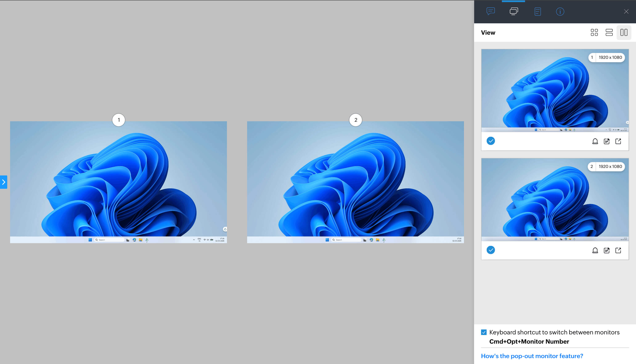Select the side-by-side columns view layout
636x364 pixels.
tap(624, 33)
